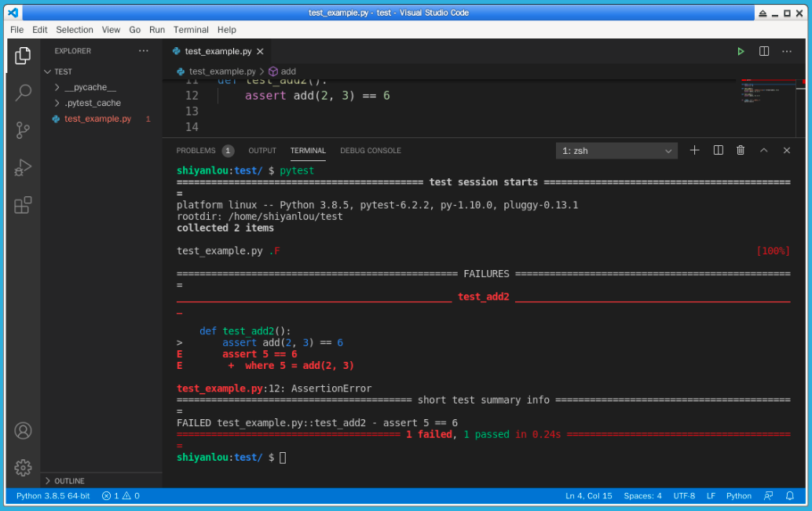
Task: Click the VS Code logo in title bar
Action: coord(13,13)
